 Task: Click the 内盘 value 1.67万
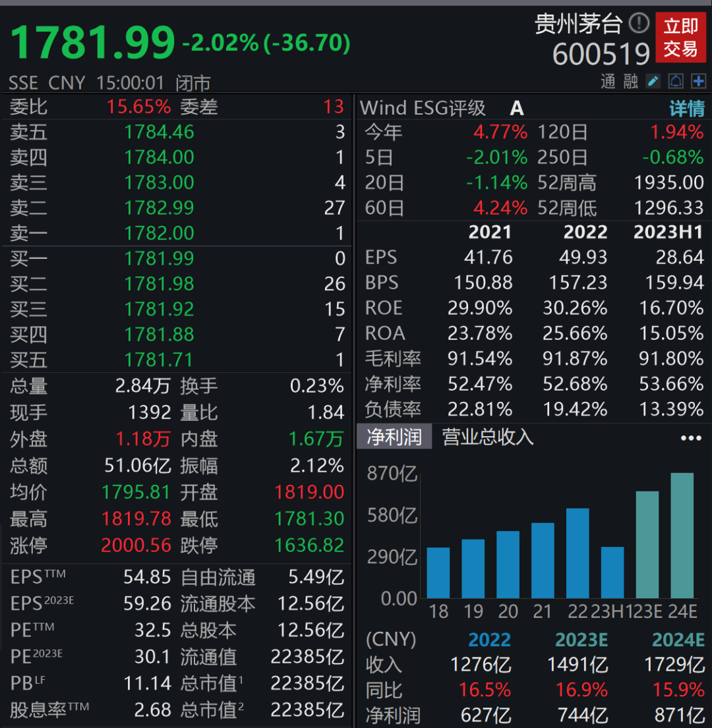[316, 439]
